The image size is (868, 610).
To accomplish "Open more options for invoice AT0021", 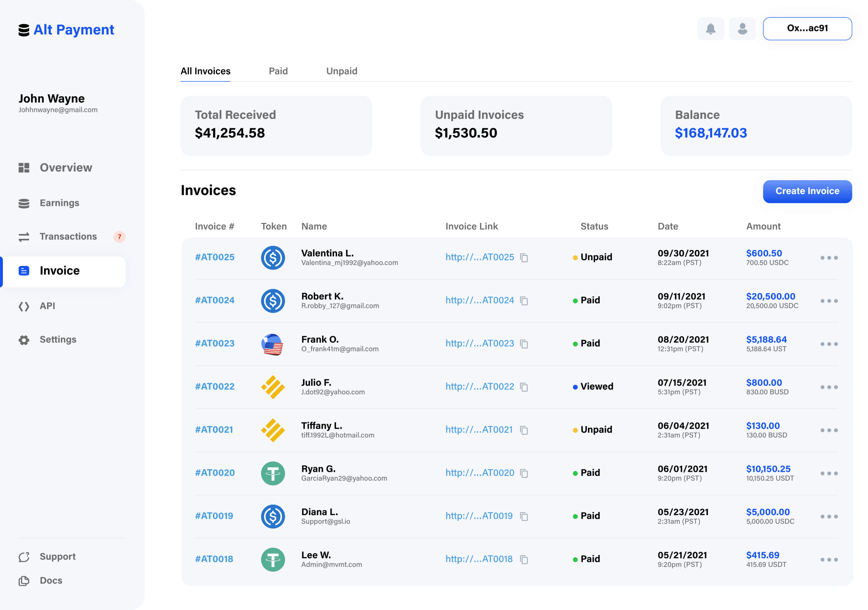I will coord(829,431).
